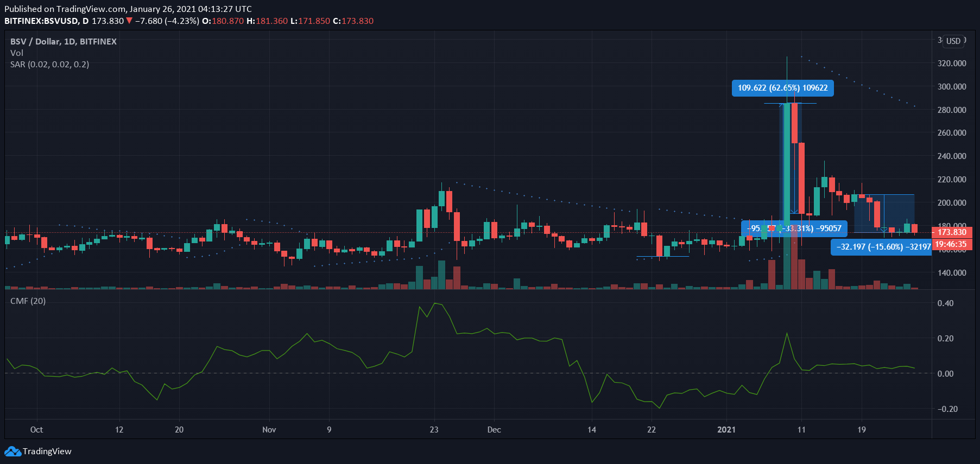Click the current price tag 173.830
Screen dimensions: 980x464
tap(952, 232)
